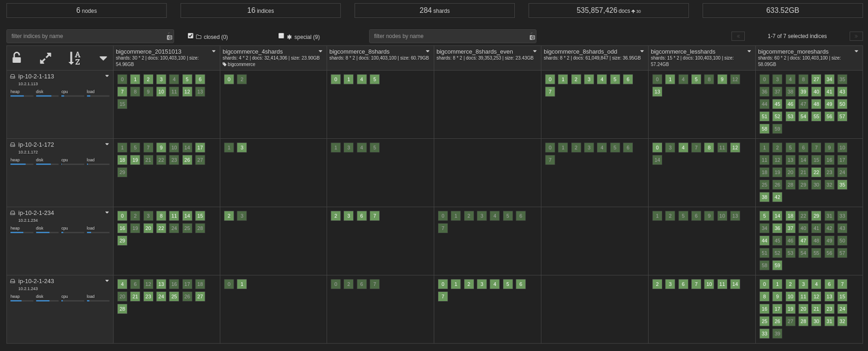Click the filter indices by name field
This screenshot has height=351, width=868.
pos(90,36)
